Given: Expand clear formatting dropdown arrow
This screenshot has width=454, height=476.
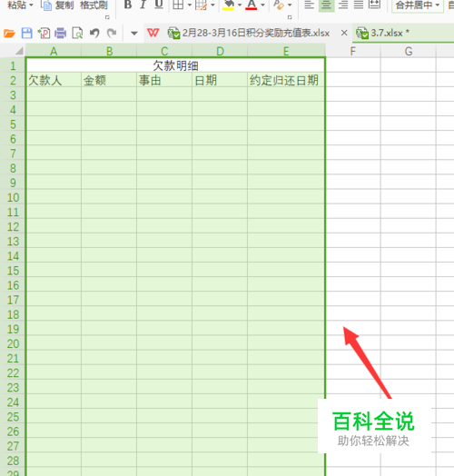Looking at the screenshot, I should [290, 5].
